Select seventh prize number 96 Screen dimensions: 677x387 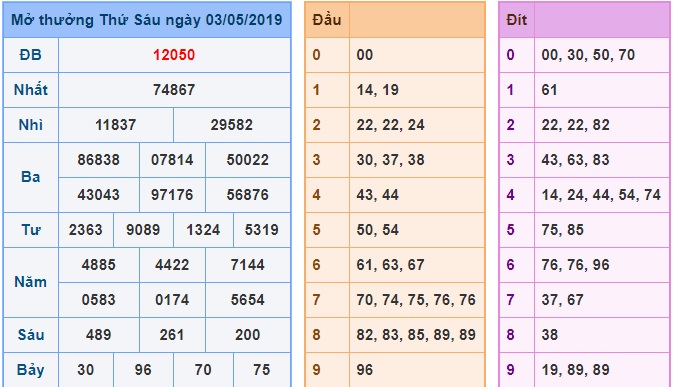(143, 370)
